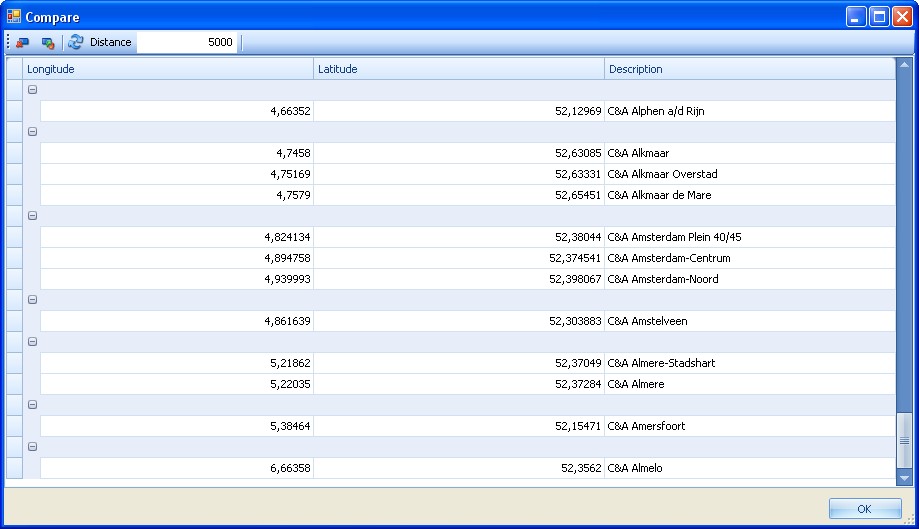Image resolution: width=919 pixels, height=529 pixels.
Task: Click longitude value 4,894758
Action: coord(287,258)
